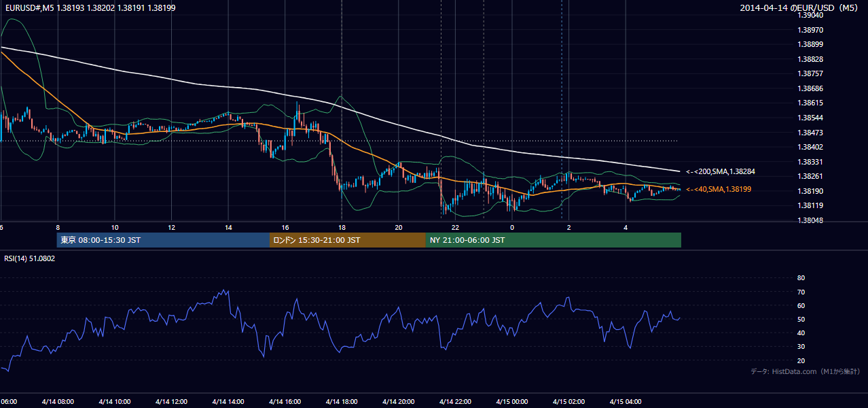868x408 pixels.
Task: Click hour label 18 under price chart
Action: click(342, 227)
